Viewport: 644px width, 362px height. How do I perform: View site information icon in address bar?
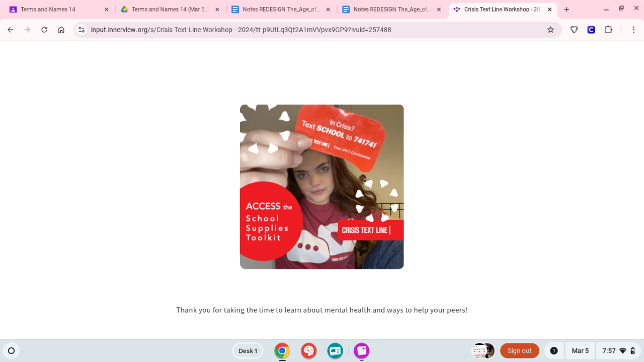click(x=82, y=30)
